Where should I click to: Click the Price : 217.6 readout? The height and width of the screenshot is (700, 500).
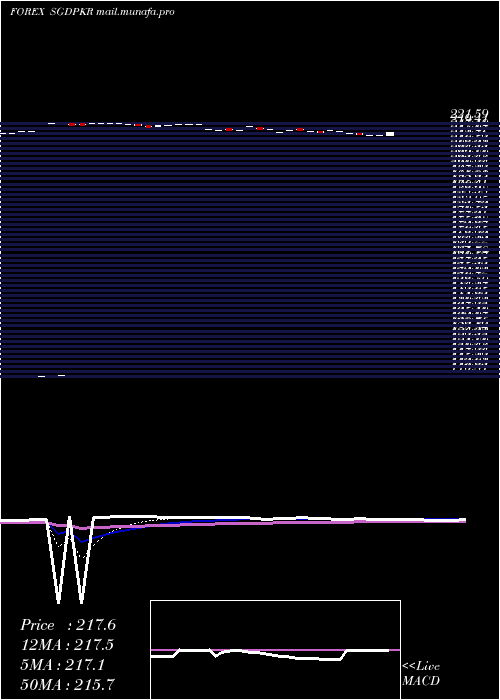click(x=68, y=625)
